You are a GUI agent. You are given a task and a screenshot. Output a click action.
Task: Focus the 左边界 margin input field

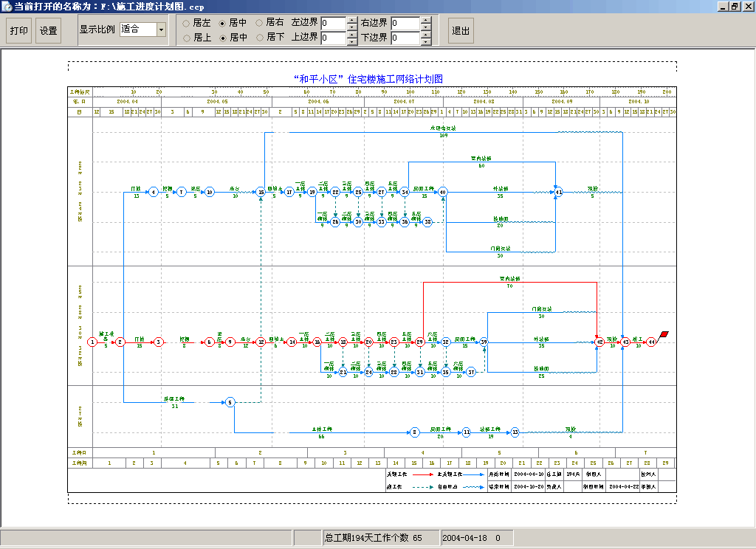pos(334,23)
